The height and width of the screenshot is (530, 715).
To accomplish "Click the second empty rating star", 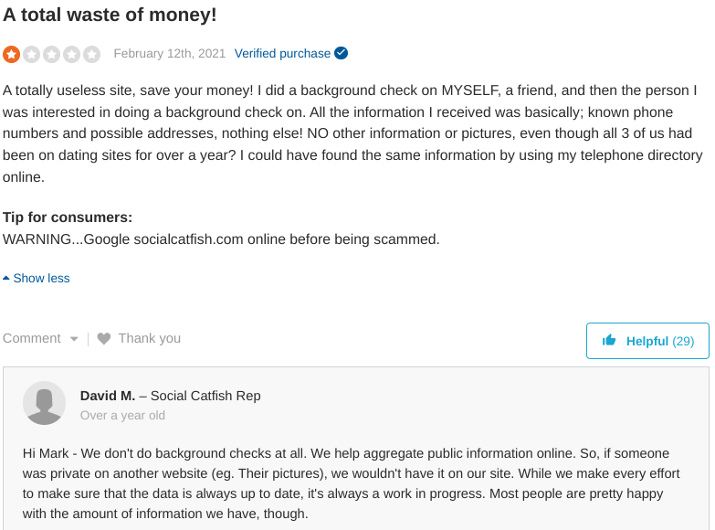I will 31,54.
